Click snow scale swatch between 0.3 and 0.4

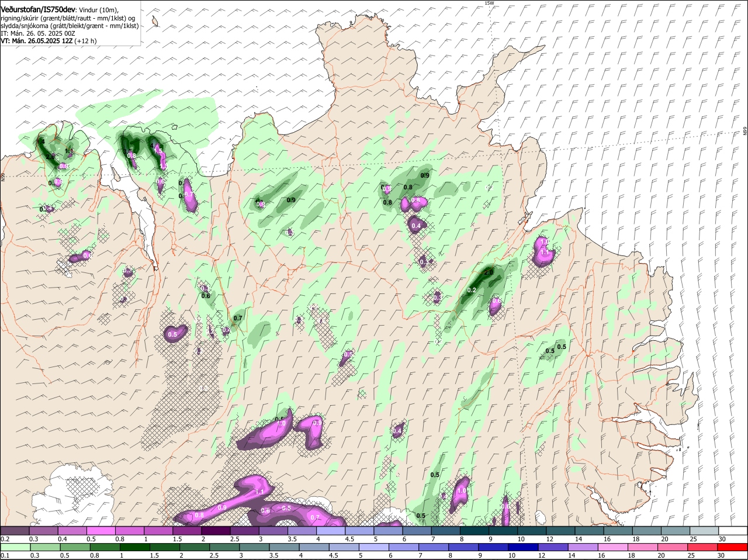pos(43,530)
